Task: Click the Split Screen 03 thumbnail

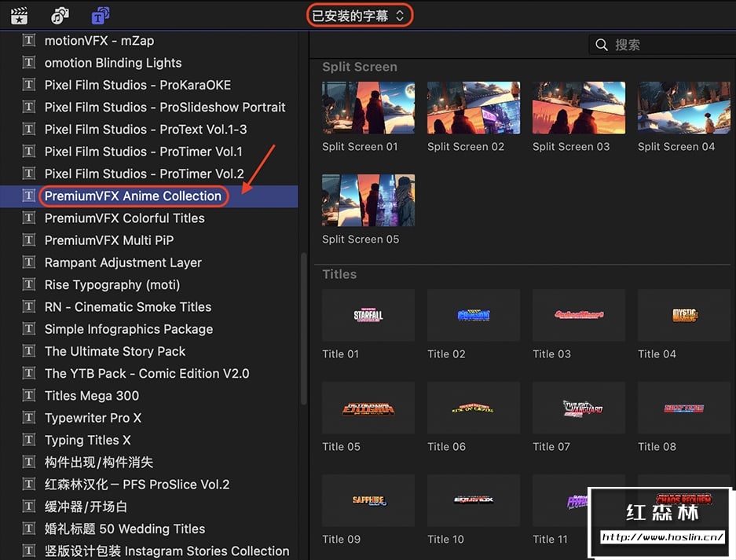Action: (x=579, y=108)
